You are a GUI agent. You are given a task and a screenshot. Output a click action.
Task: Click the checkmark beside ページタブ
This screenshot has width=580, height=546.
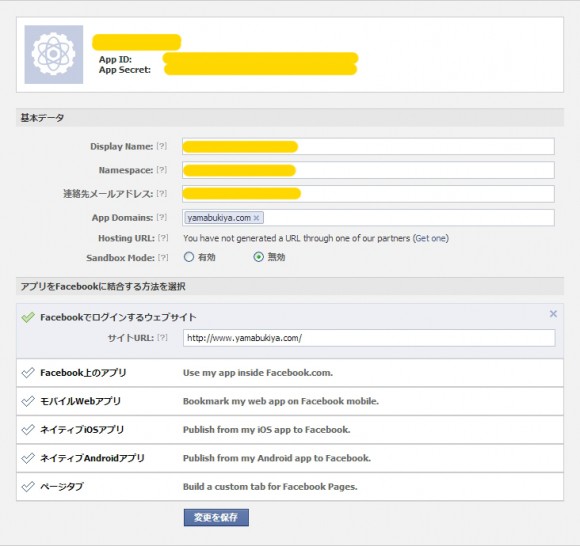tap(28, 486)
